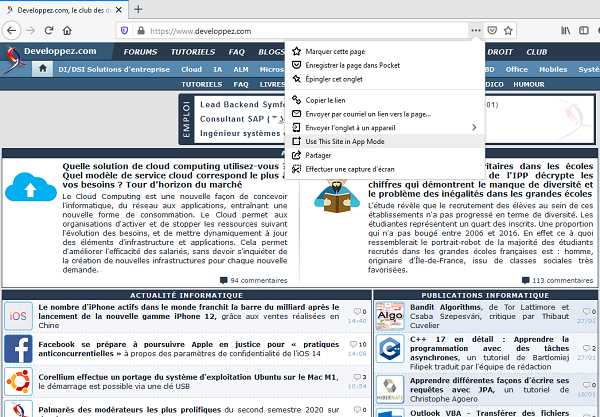Open the cloud upload article thumbnail

coord(31,187)
